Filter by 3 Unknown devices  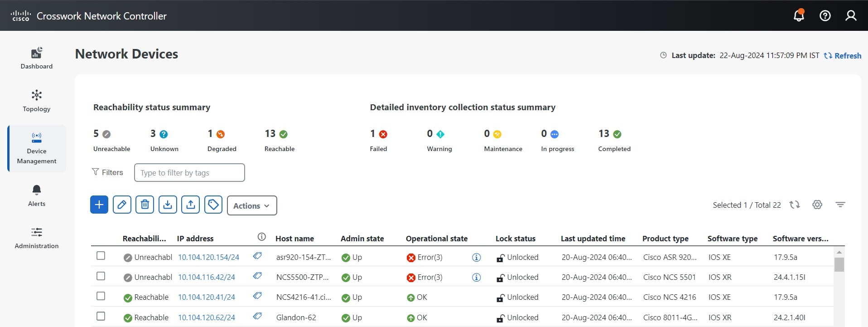click(164, 140)
